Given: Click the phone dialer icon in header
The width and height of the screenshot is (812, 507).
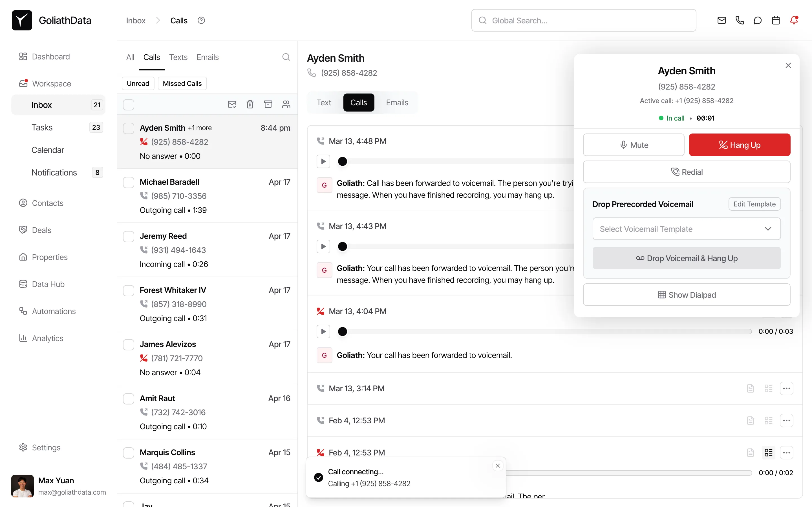Looking at the screenshot, I should (740, 21).
